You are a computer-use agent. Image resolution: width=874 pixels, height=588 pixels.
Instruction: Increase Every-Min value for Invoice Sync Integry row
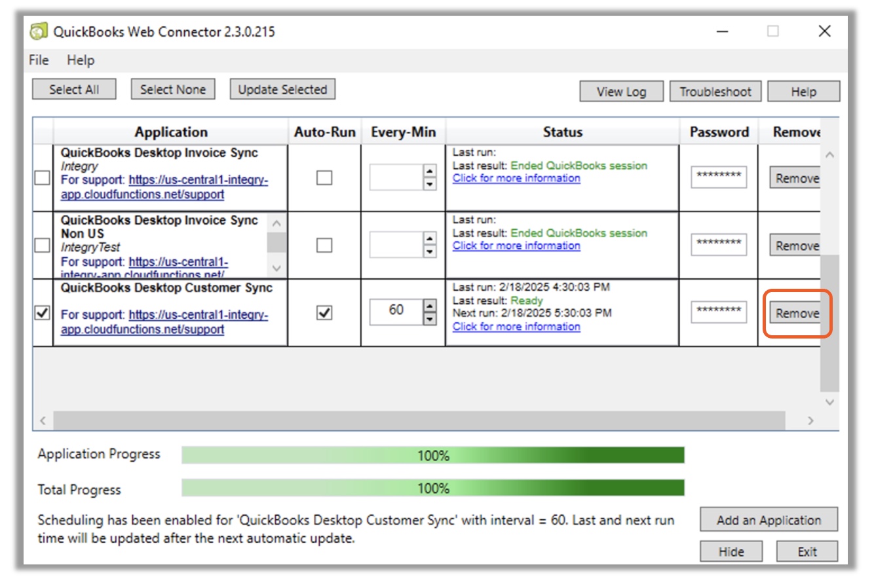(x=430, y=171)
